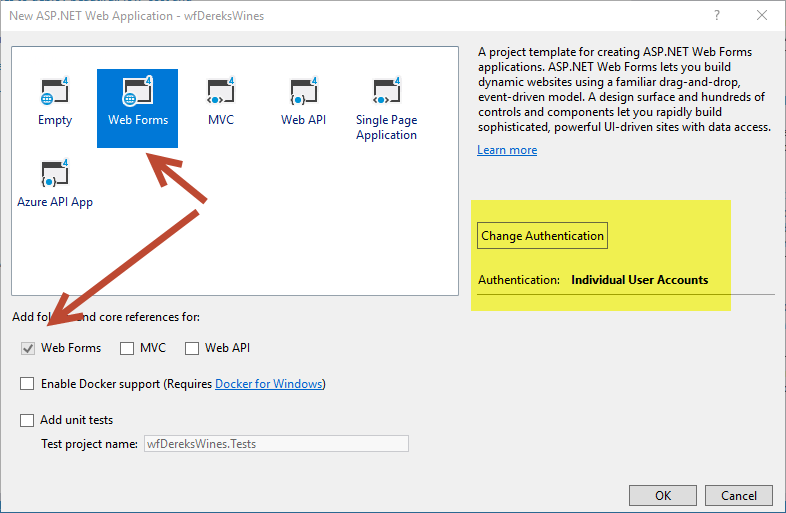Click the Change Authentication button
786x513 pixels.
point(542,236)
